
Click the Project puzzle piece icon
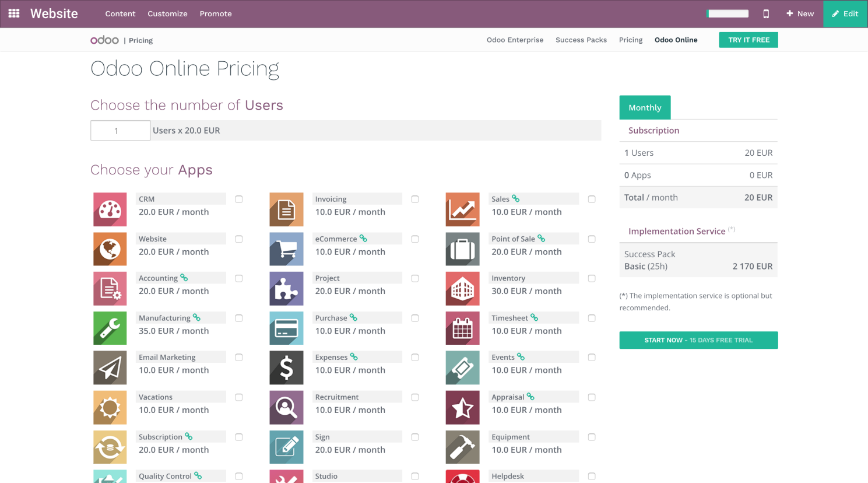pos(286,289)
